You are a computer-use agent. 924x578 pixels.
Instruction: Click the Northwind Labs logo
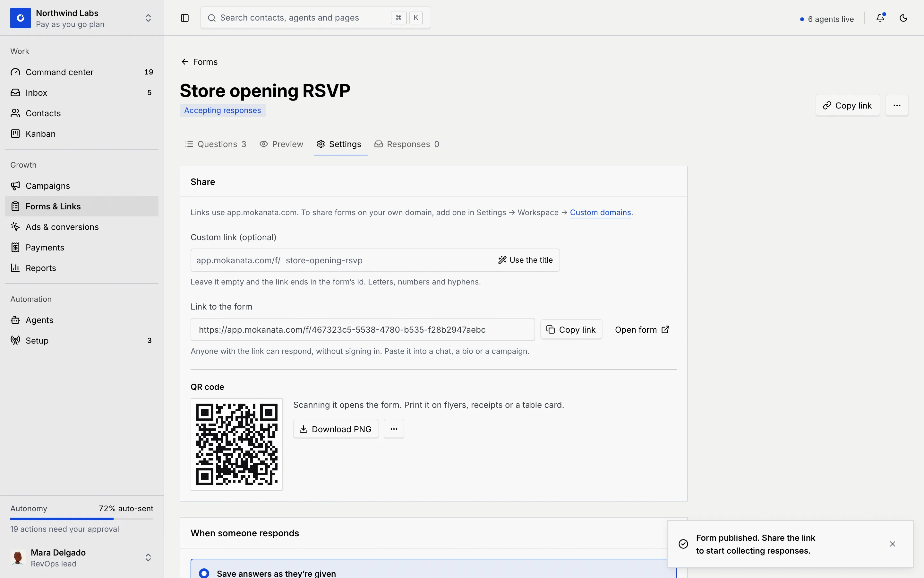tap(20, 18)
